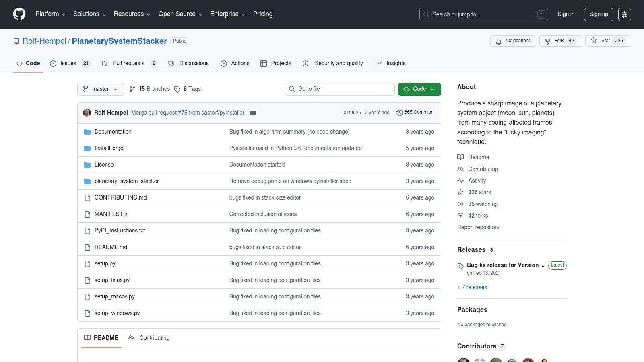Fork the repository using the Fork button

560,41
